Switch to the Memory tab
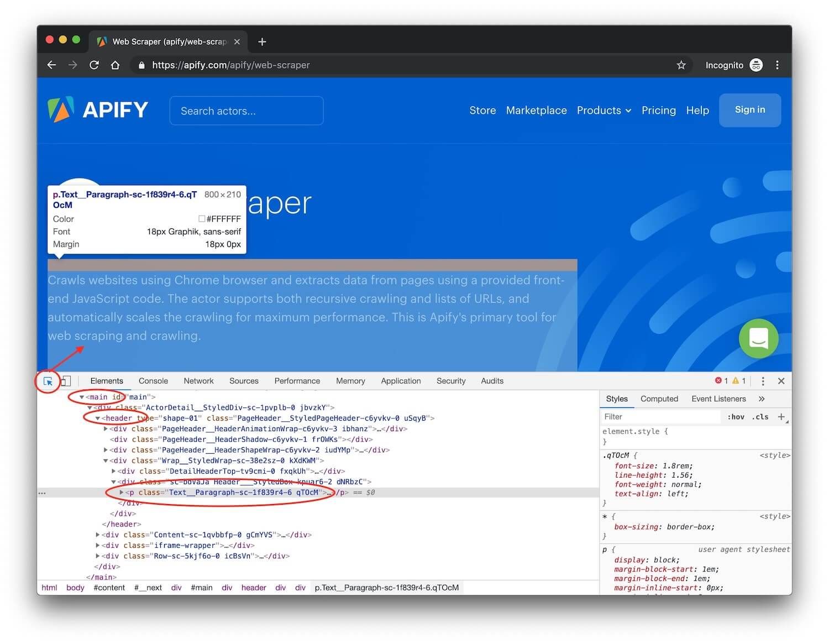Screen dimensions: 829x644 350,381
